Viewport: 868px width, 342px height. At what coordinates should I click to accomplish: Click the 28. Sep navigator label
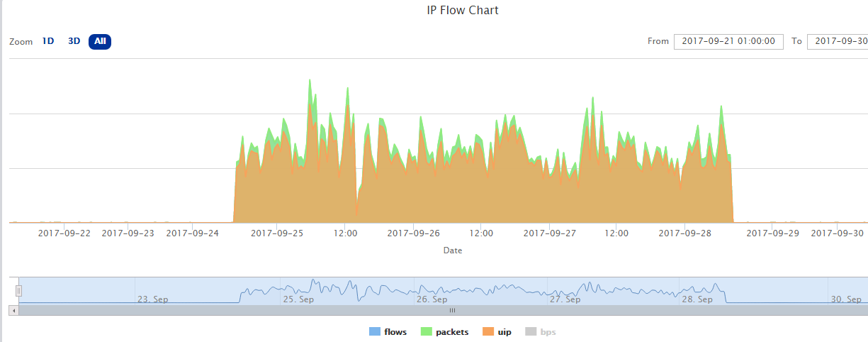click(x=697, y=299)
